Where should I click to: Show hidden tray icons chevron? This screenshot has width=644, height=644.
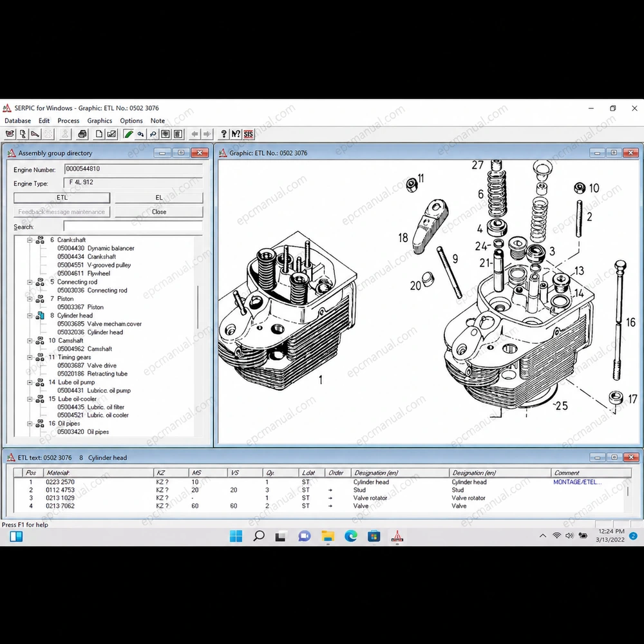[542, 536]
